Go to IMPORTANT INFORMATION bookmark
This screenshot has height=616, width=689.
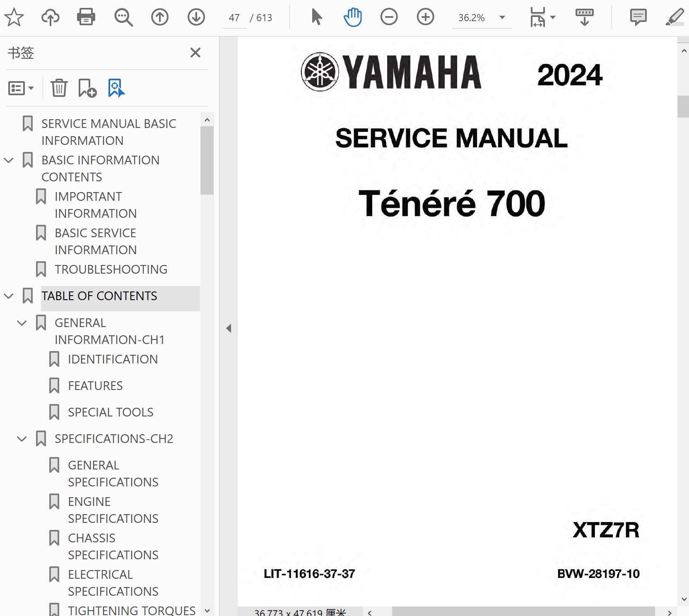96,205
